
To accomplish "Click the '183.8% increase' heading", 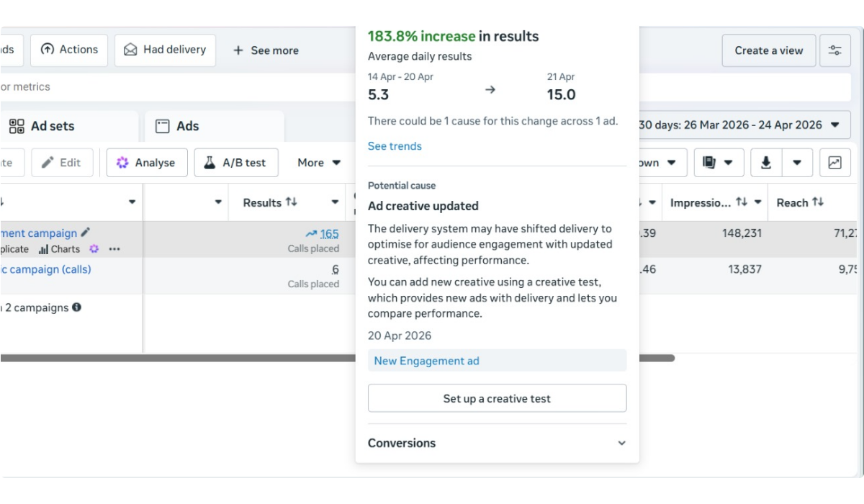I will point(422,36).
